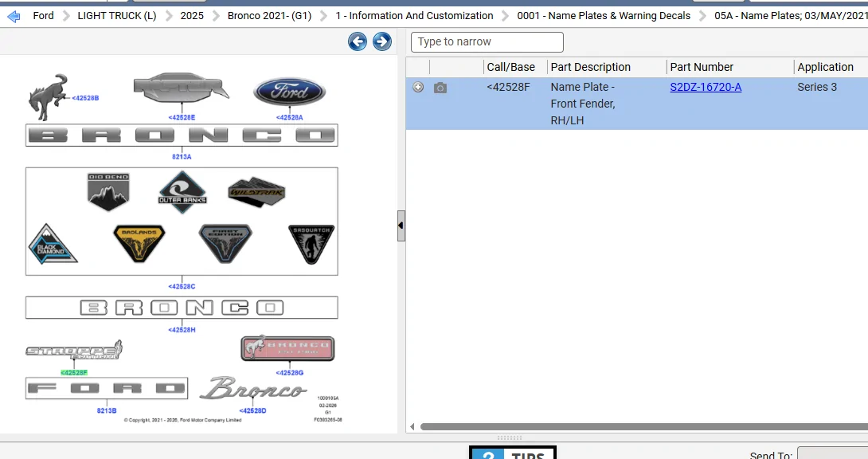The image size is (868, 459).
Task: Click the Black Diamond badge
Action: point(53,244)
